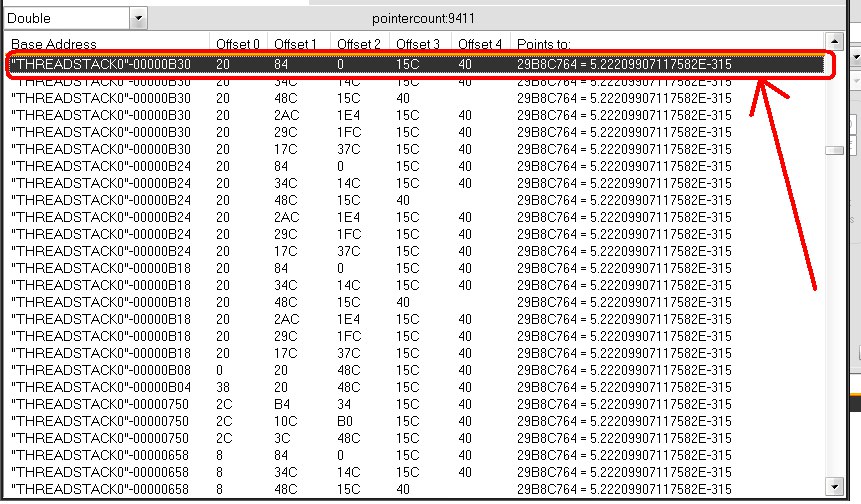
Task: Sort by the Base Address column header
Action: point(55,44)
